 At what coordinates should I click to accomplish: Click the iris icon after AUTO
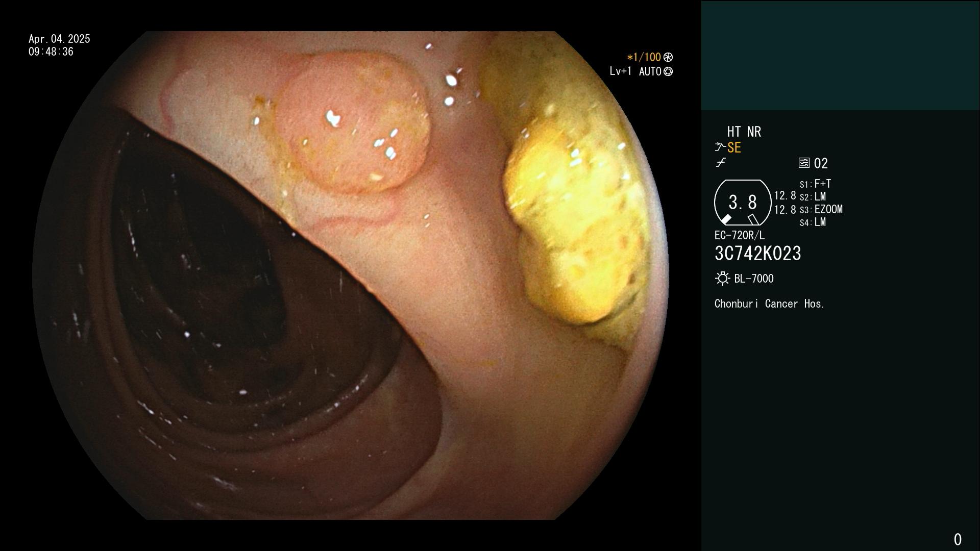[668, 71]
